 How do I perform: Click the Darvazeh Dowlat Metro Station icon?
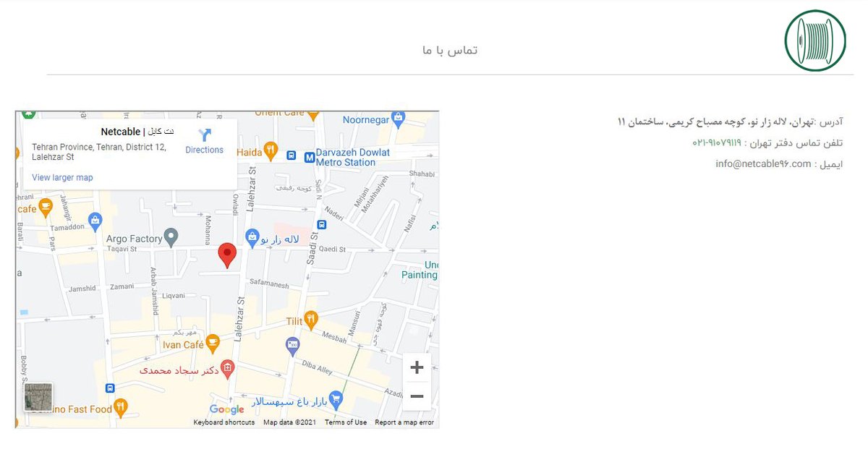point(309,157)
